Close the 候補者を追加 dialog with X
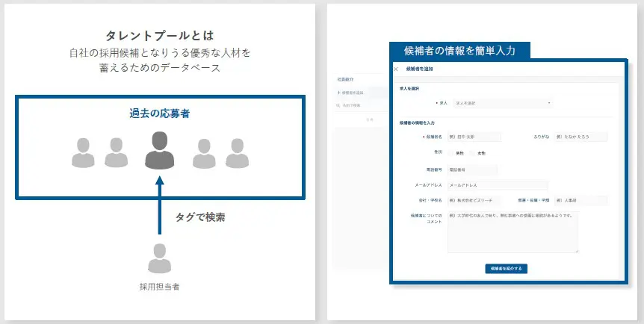This screenshot has height=324, width=644. [x=396, y=69]
